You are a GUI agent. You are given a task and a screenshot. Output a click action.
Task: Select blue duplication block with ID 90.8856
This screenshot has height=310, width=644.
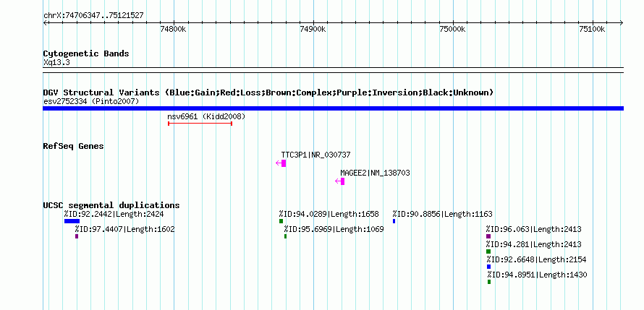[394, 221]
